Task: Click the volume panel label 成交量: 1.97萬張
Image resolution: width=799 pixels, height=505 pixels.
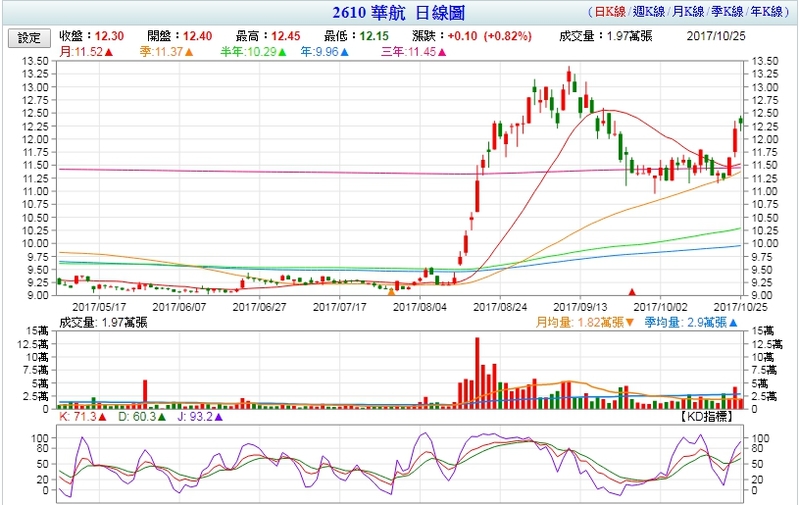Action: click(103, 323)
